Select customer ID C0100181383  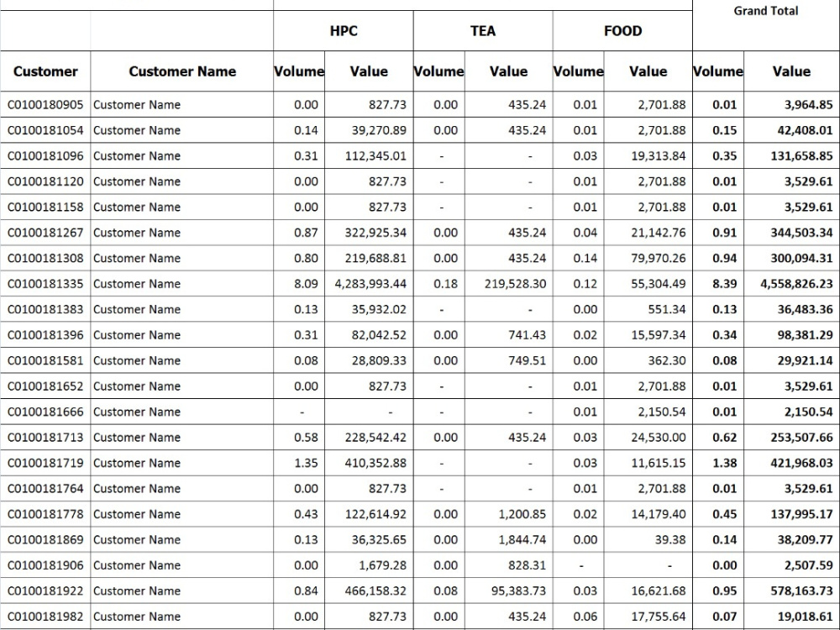(45, 310)
